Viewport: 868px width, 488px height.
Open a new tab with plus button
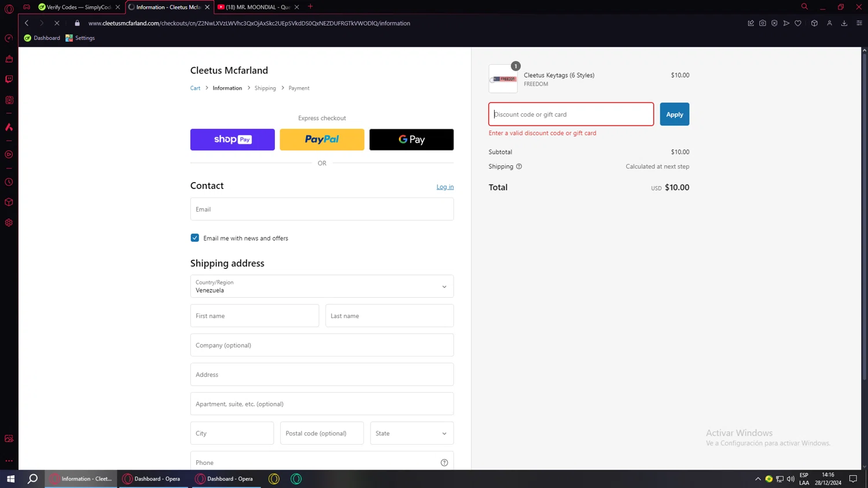click(x=310, y=7)
